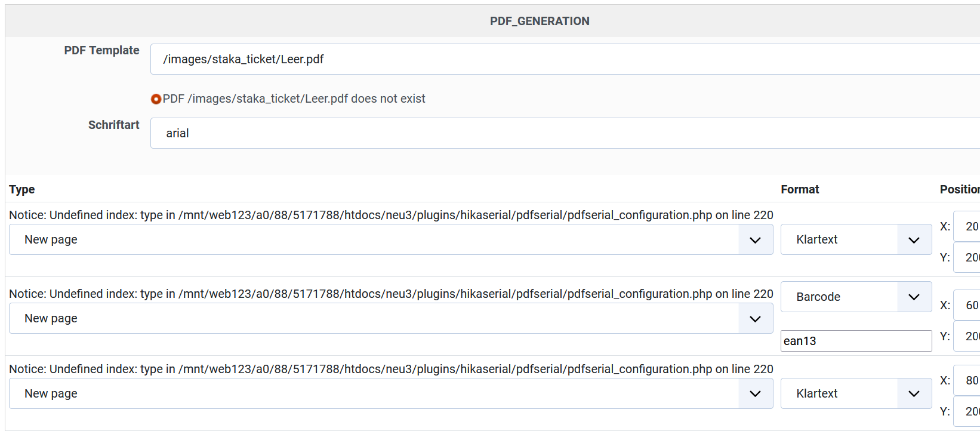
Task: Click the PDF Template field label
Action: 101,51
